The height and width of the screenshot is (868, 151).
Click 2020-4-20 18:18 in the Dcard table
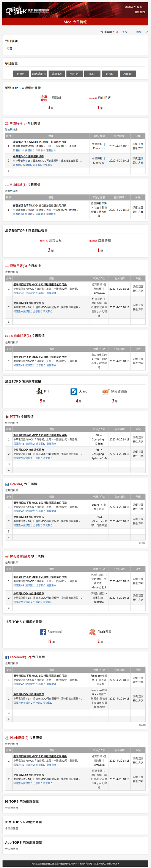[x=119, y=507]
